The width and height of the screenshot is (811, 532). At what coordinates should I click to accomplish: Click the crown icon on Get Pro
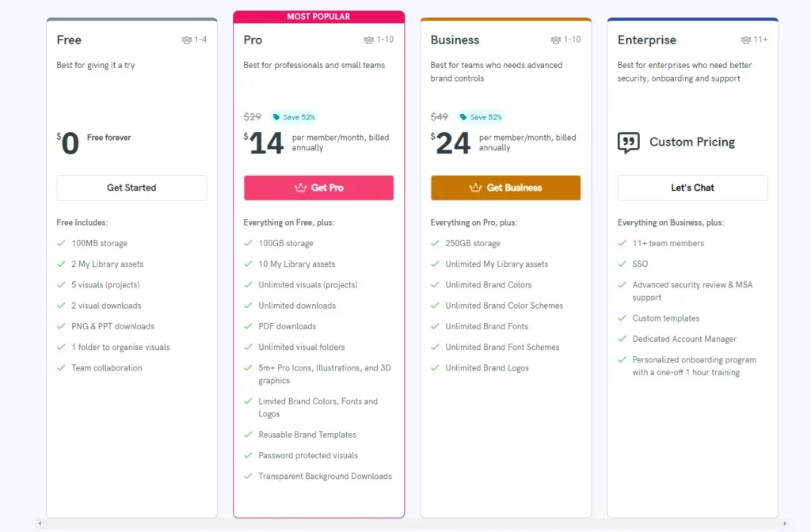click(x=300, y=187)
